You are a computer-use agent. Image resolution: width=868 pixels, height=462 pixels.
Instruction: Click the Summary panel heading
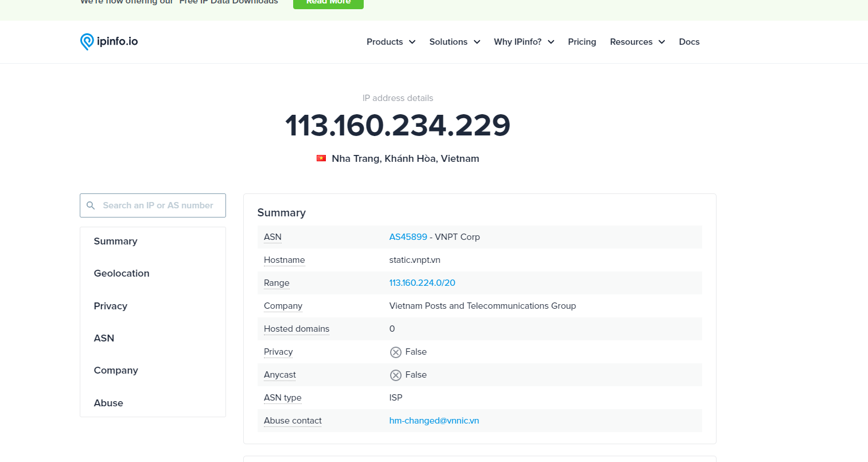pos(281,213)
